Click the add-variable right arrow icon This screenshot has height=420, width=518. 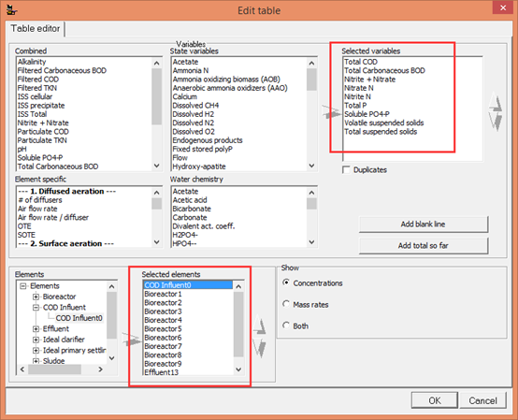click(331, 112)
